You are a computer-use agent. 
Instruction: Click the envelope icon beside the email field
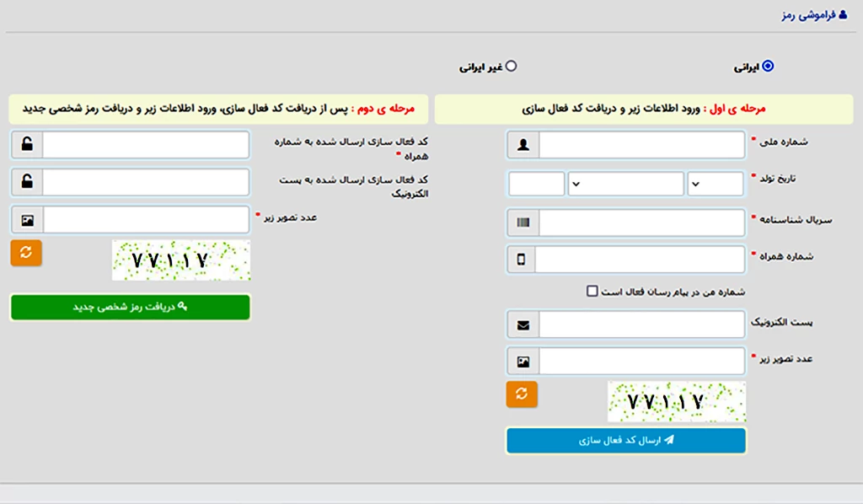pos(523,325)
